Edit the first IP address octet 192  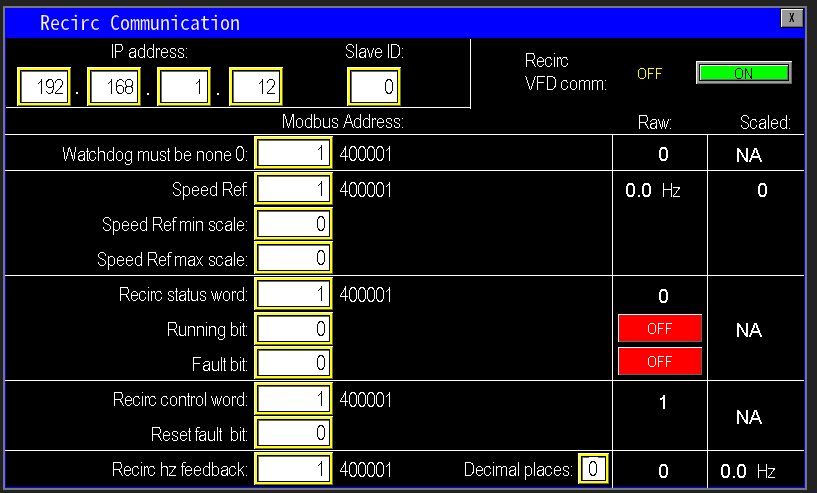pos(44,87)
